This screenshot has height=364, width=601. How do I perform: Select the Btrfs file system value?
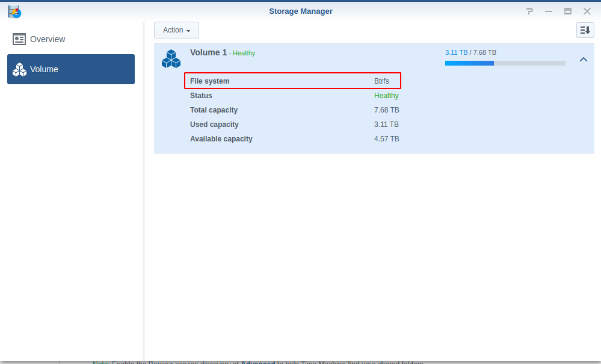pyautogui.click(x=381, y=81)
